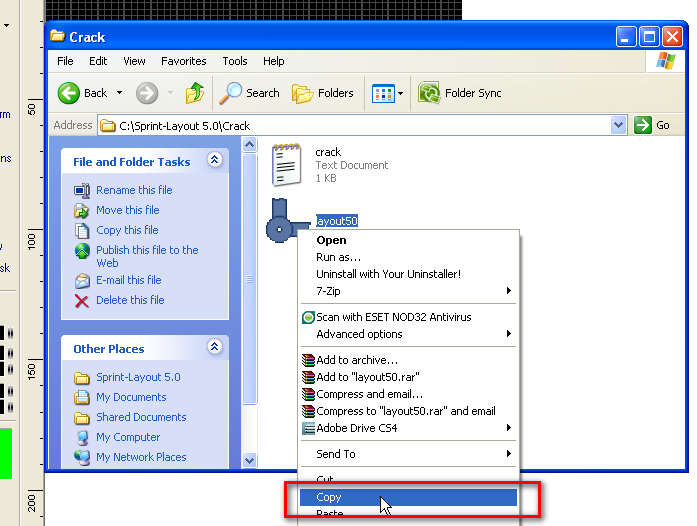This screenshot has height=526, width=697.
Task: Select the layout50 file name label
Action: click(337, 221)
